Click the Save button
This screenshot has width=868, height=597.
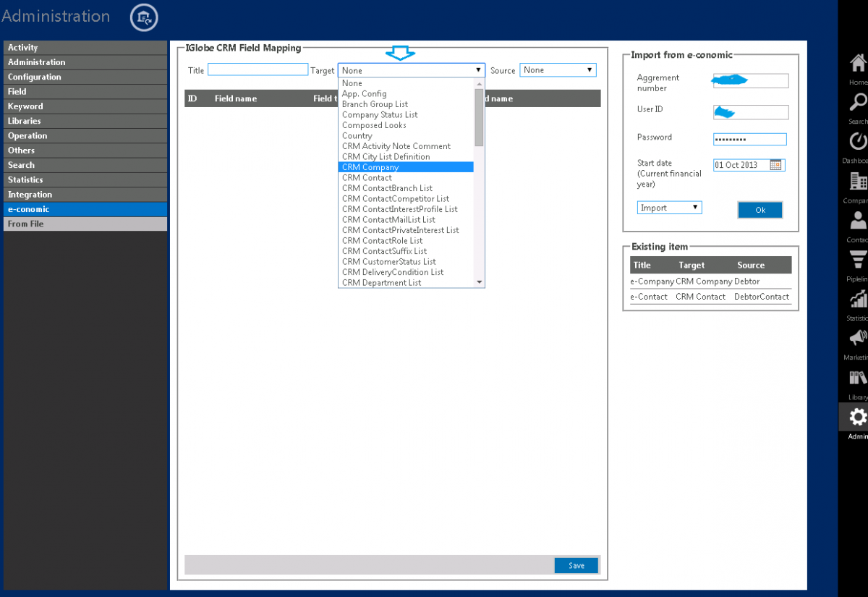pyautogui.click(x=576, y=565)
